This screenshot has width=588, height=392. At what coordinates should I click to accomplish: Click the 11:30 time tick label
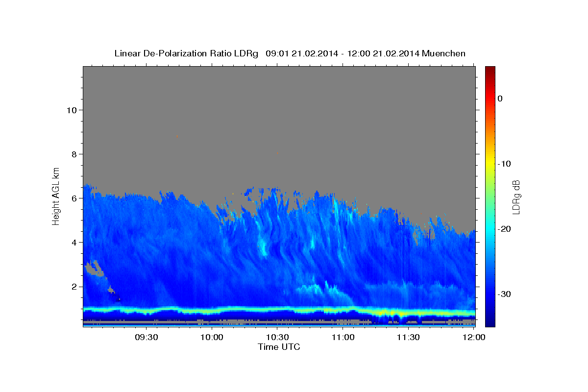(408, 337)
